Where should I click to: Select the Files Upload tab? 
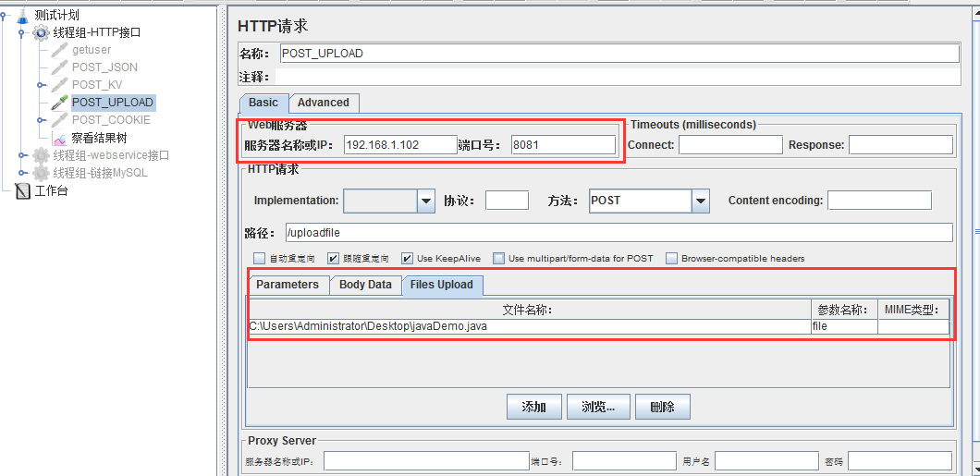(x=442, y=285)
